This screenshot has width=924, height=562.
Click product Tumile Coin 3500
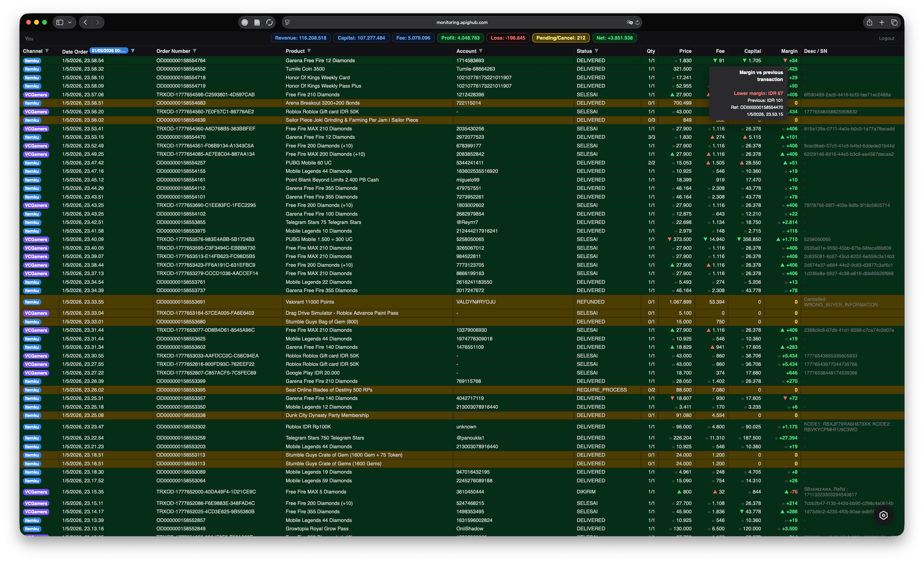pos(305,69)
